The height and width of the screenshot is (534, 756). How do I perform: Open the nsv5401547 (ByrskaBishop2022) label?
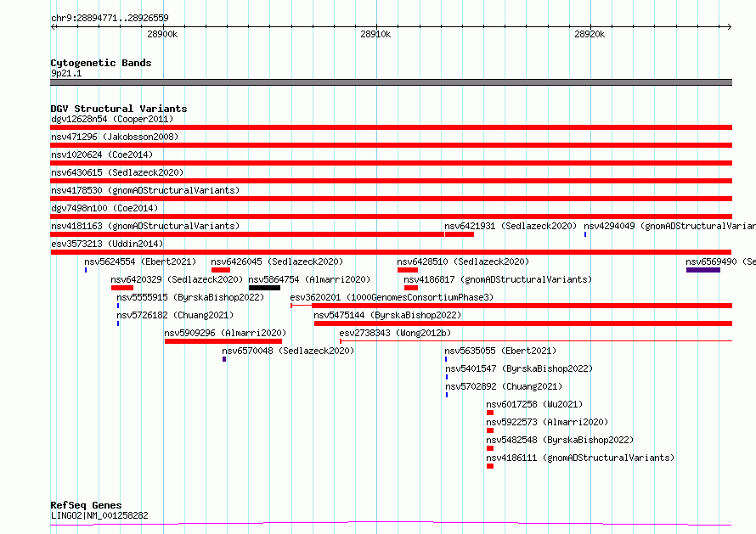click(519, 368)
